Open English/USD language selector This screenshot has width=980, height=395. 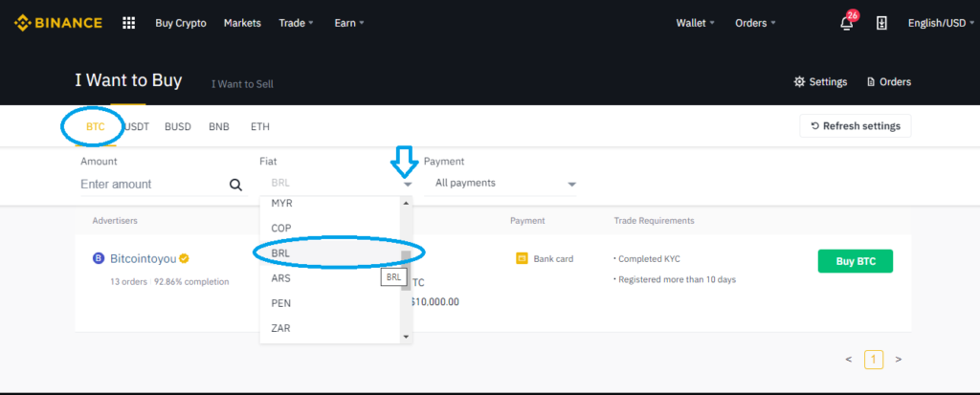(x=941, y=23)
